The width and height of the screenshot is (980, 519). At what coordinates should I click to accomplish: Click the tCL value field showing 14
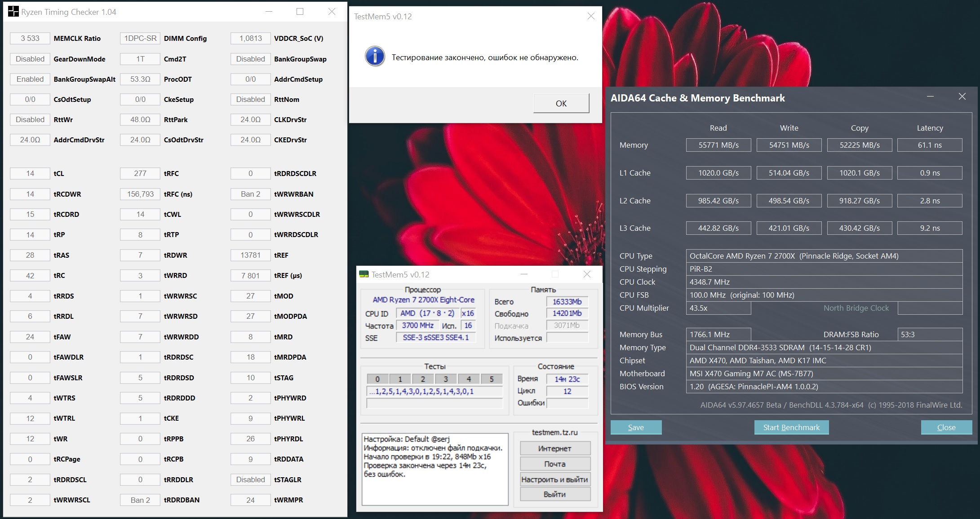click(30, 173)
